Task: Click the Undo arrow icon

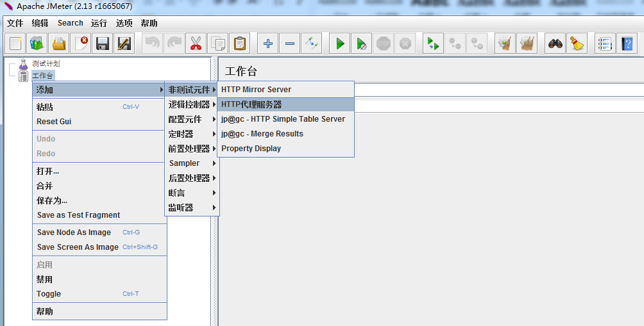Action: pos(153,44)
